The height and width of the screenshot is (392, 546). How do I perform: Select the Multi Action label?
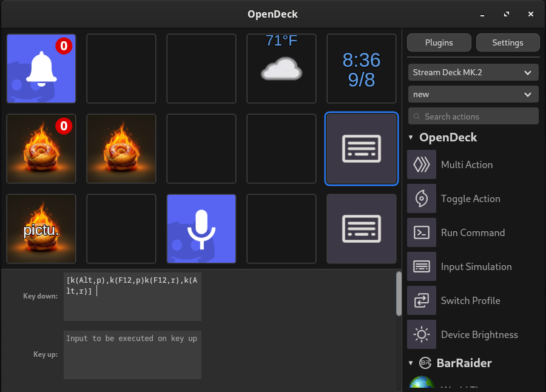pos(467,164)
